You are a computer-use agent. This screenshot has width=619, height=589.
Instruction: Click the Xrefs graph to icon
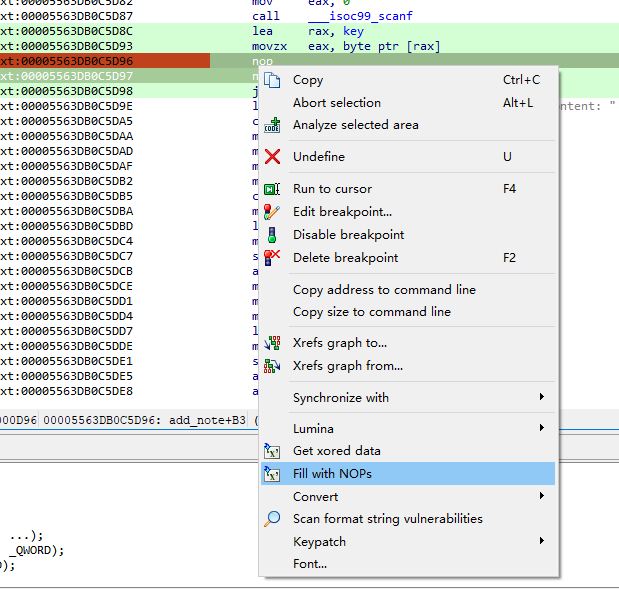pyautogui.click(x=272, y=343)
